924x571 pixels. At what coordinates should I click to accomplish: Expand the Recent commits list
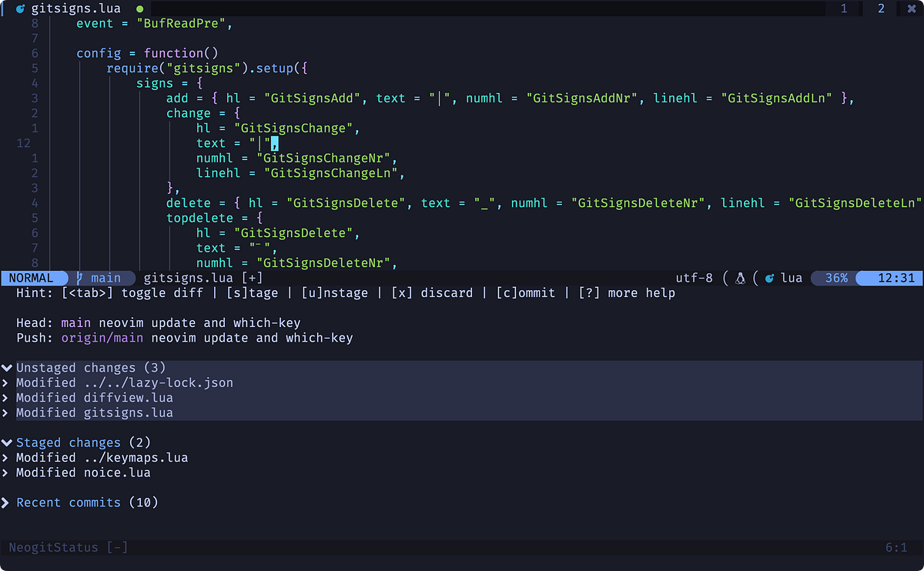(x=7, y=502)
